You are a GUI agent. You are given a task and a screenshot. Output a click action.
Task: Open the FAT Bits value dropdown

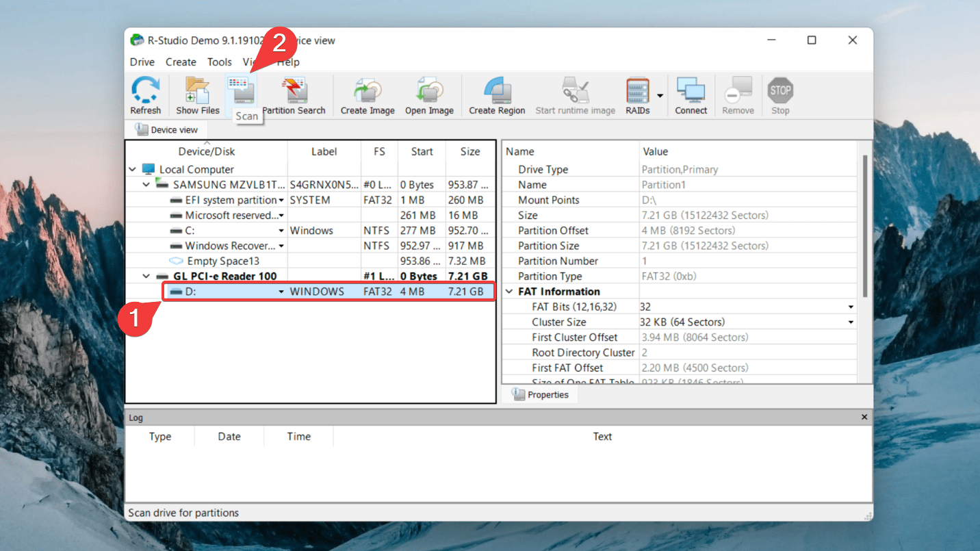pyautogui.click(x=851, y=307)
